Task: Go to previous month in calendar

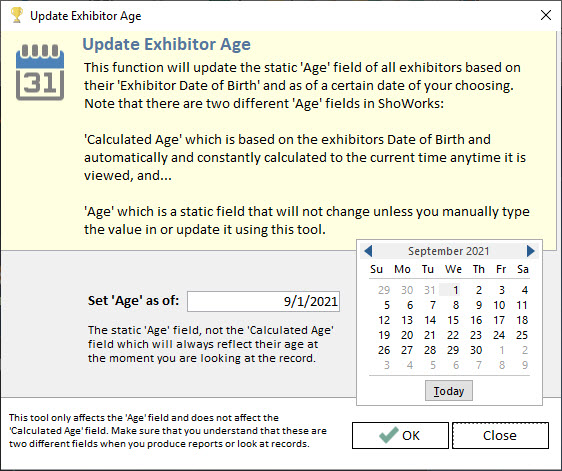Action: pyautogui.click(x=368, y=251)
